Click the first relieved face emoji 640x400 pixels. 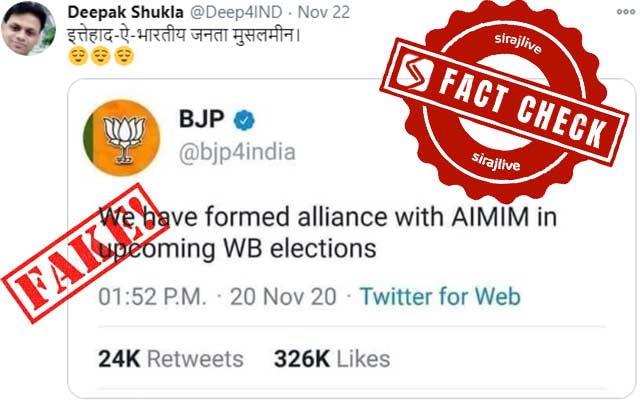(x=78, y=56)
